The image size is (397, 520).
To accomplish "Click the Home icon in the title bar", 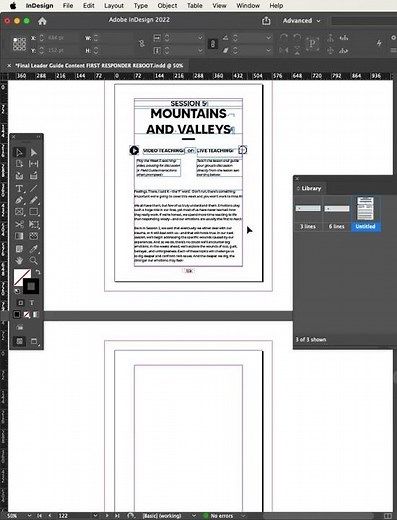I will (42, 21).
